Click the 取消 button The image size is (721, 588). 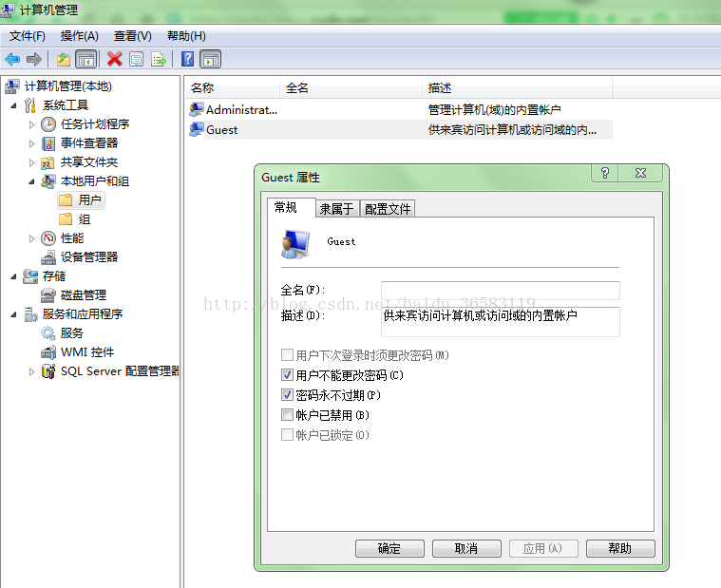466,548
